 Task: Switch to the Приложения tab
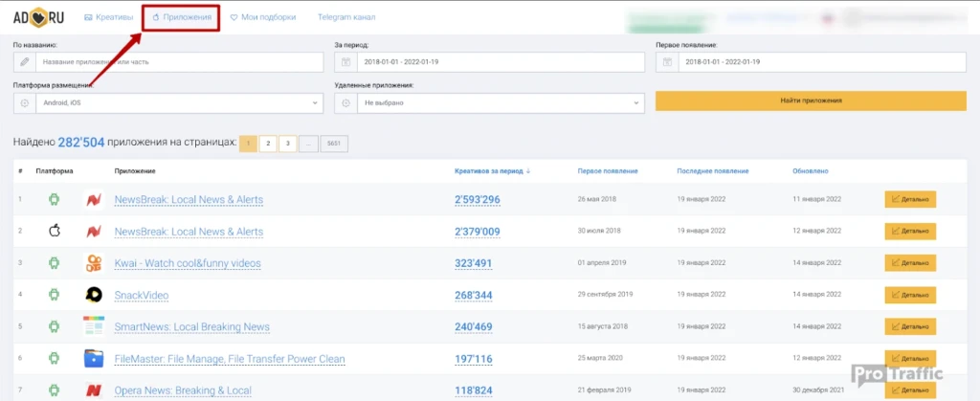[182, 17]
